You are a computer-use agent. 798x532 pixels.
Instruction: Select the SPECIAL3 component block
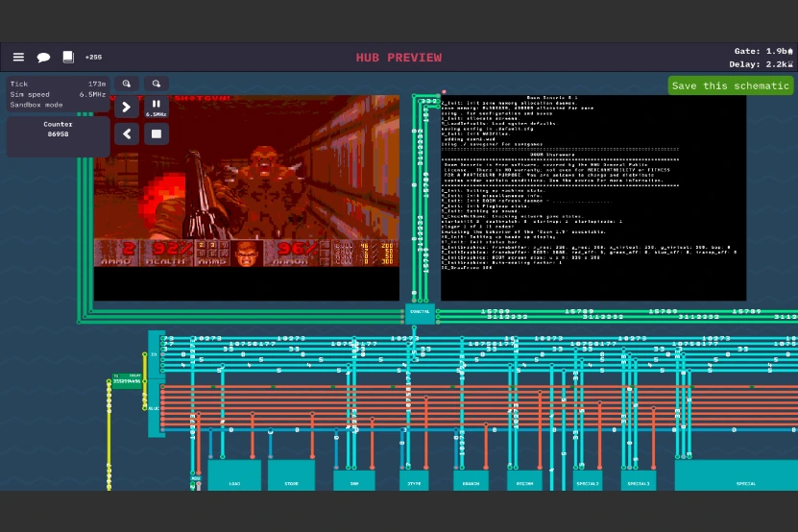pos(639,480)
